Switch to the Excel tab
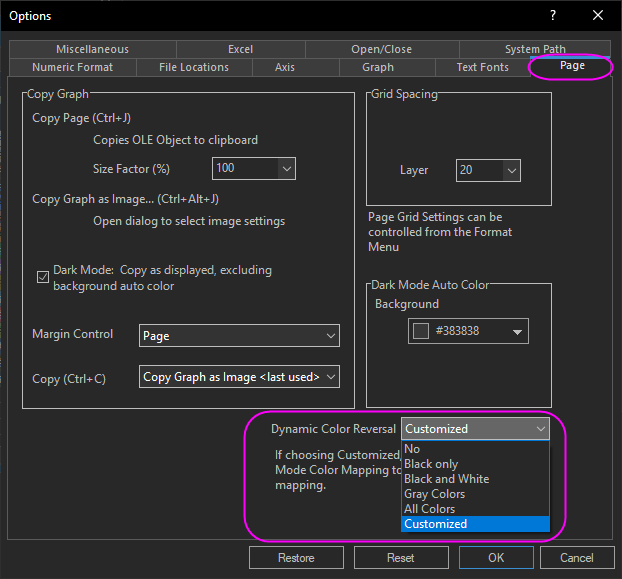This screenshot has width=622, height=579. pyautogui.click(x=240, y=49)
